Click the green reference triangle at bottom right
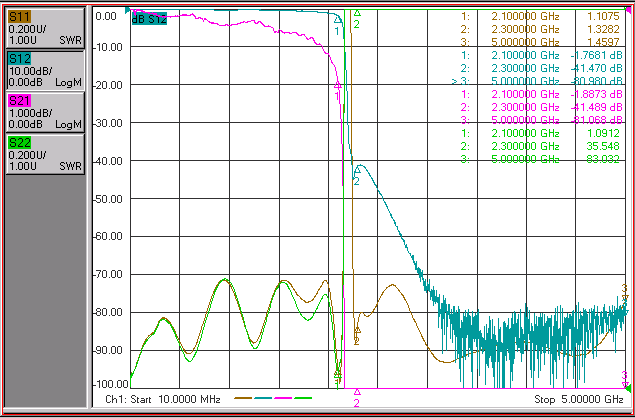 [628, 389]
